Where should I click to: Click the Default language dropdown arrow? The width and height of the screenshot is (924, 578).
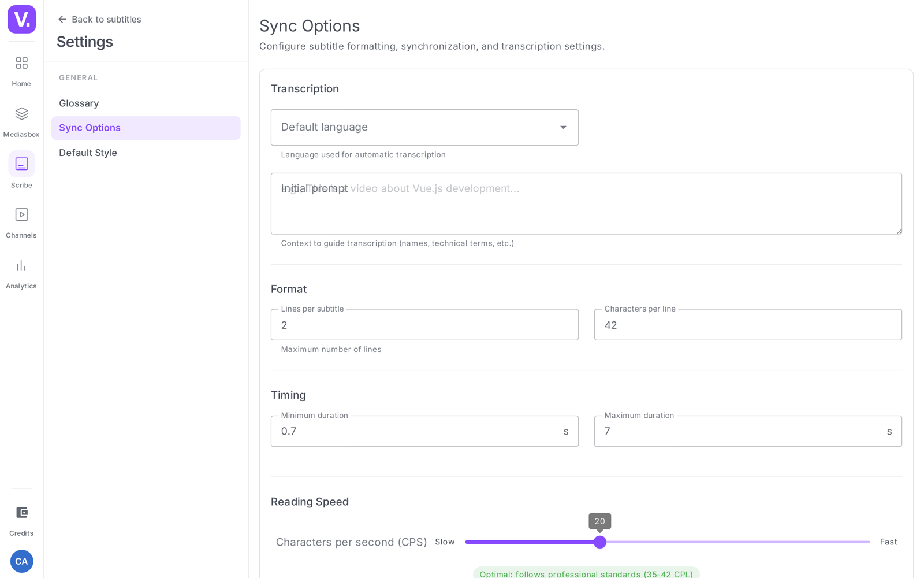pos(563,127)
